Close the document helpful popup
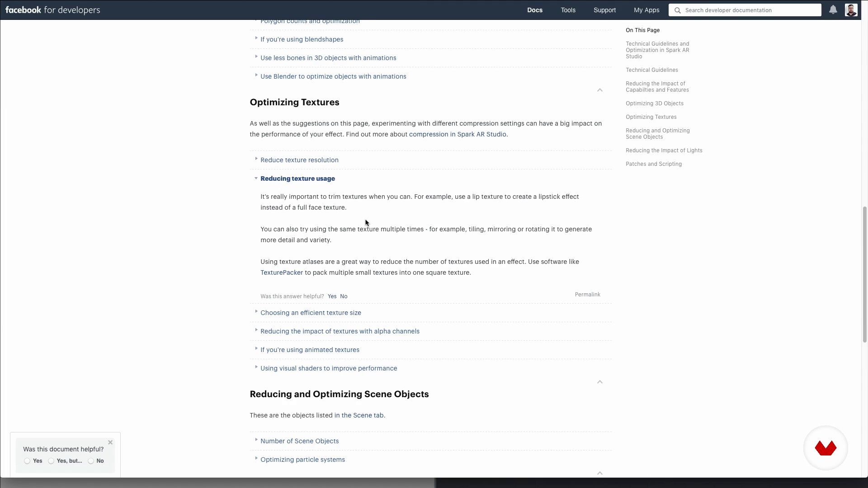This screenshot has height=488, width=868. pos(110,442)
